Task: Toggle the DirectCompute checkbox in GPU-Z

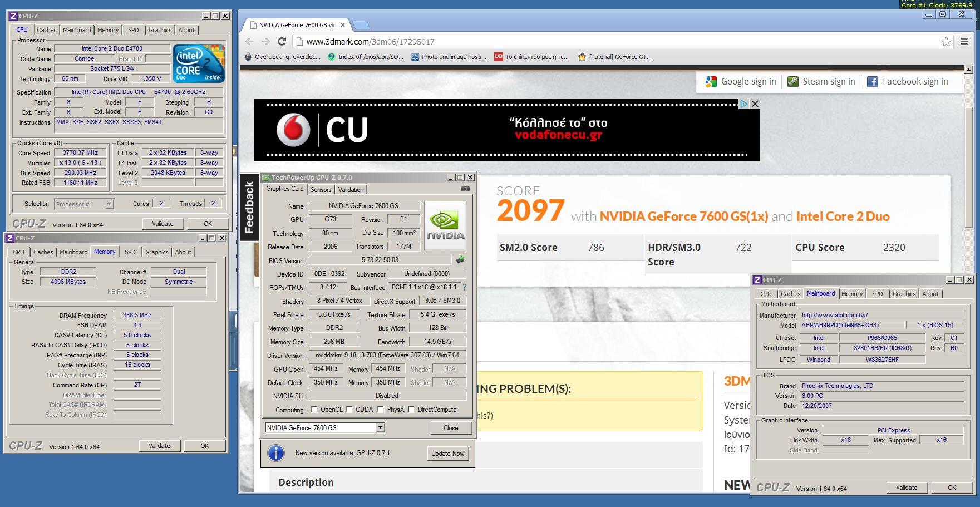Action: [411, 410]
